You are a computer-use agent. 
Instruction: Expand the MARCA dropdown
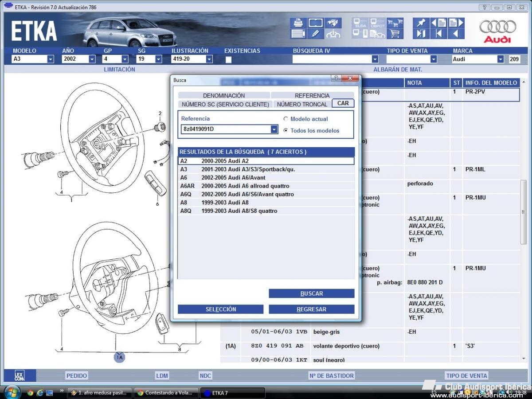pos(501,59)
